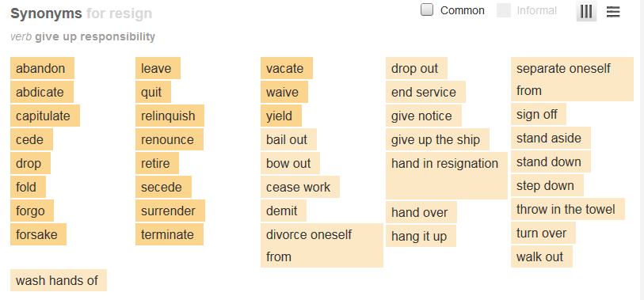
Task: Select 'separate oneself from' entry
Action: (x=572, y=79)
